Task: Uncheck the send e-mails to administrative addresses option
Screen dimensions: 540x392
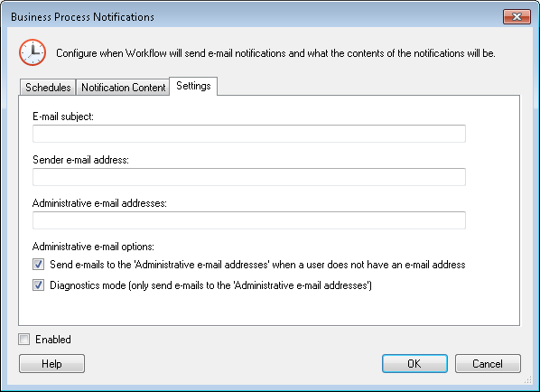Action: coord(38,265)
